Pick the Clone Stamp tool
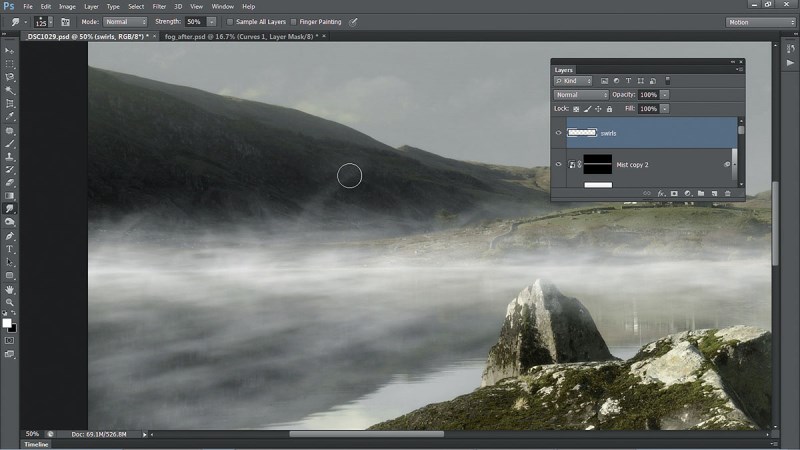Viewport: 800px width, 450px height. point(10,157)
